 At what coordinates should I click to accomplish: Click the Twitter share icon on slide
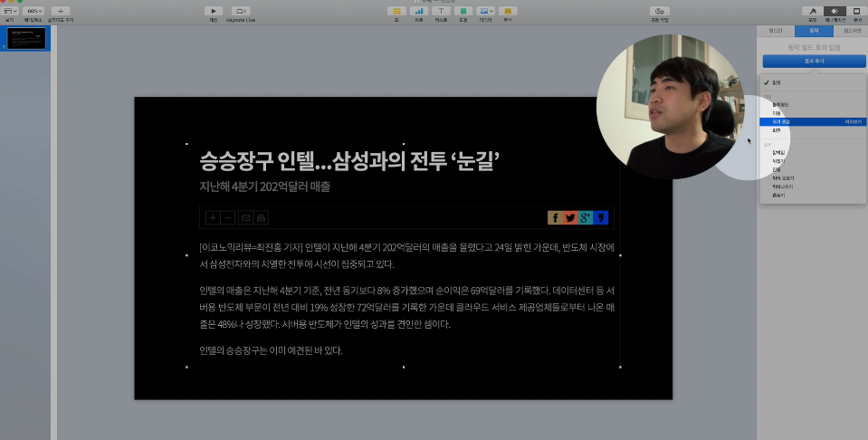click(570, 217)
